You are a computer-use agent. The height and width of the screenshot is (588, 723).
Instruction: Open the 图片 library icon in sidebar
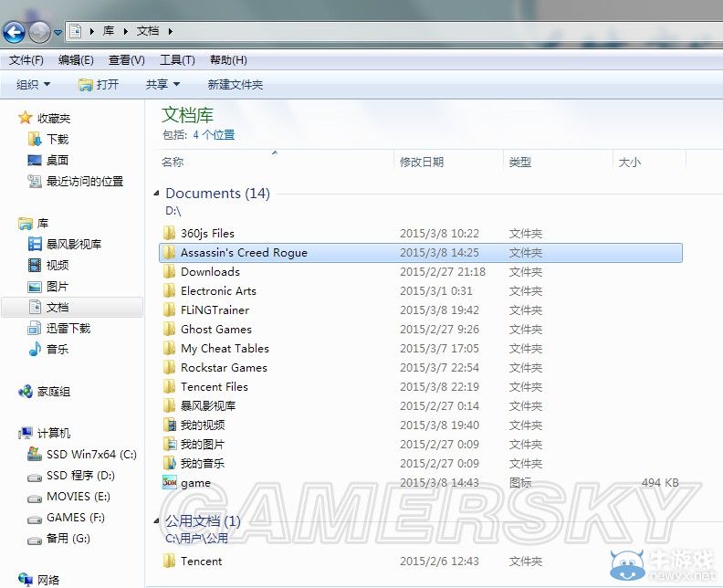(x=35, y=287)
